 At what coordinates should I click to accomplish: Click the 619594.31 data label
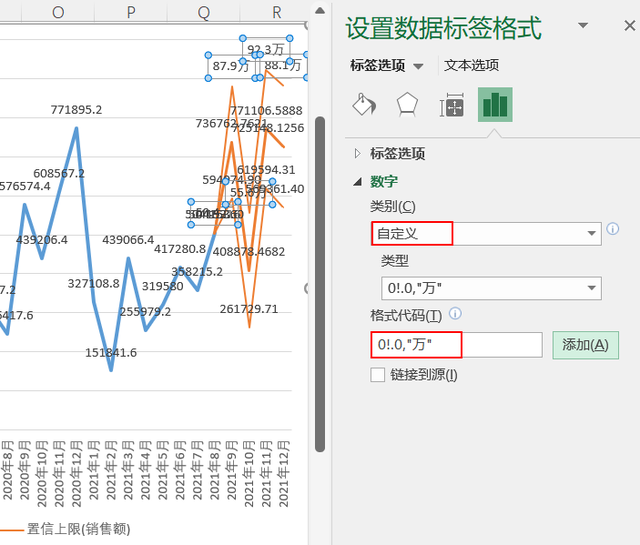[x=266, y=170]
